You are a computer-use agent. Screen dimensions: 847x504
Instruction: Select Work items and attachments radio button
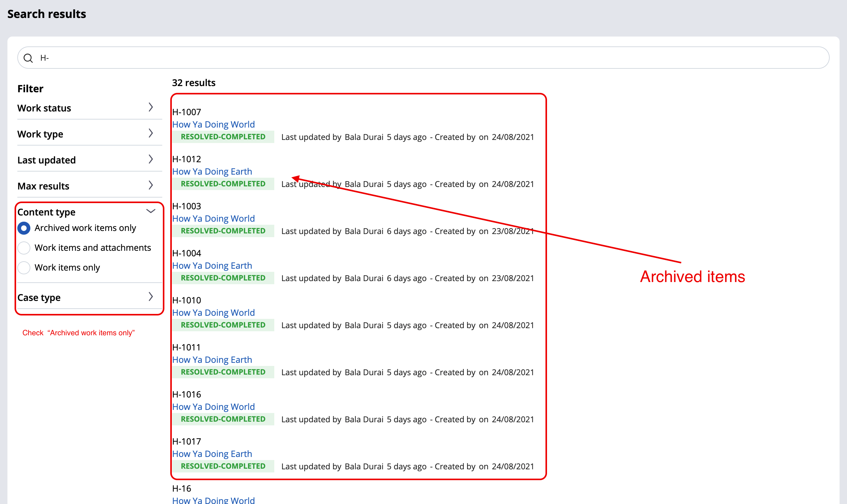coord(24,247)
